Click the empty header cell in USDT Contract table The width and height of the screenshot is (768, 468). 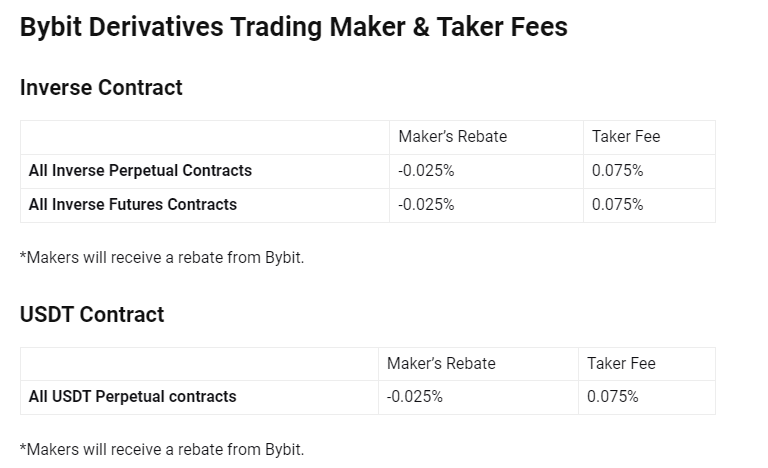click(199, 363)
